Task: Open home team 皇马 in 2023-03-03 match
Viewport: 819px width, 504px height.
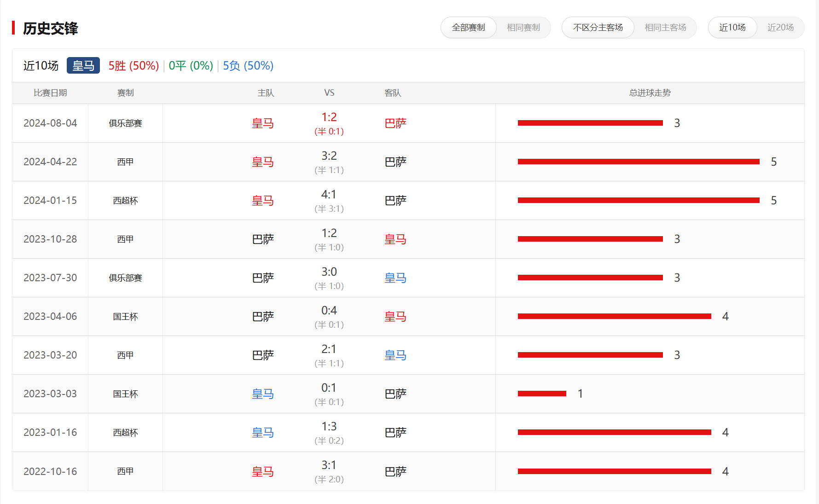Action: click(x=263, y=394)
